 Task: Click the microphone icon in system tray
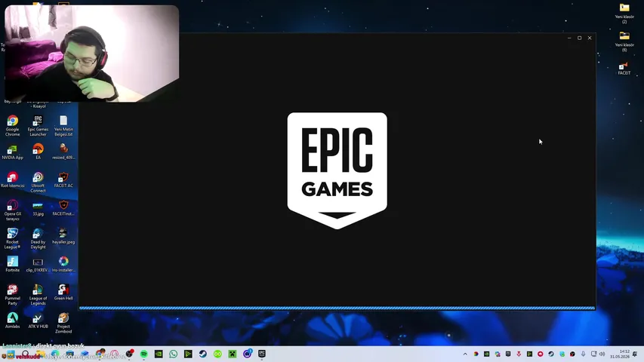(583, 354)
